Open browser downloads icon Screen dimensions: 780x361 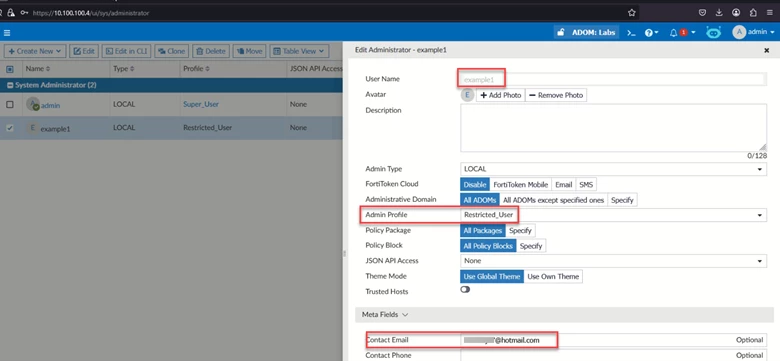(x=719, y=13)
